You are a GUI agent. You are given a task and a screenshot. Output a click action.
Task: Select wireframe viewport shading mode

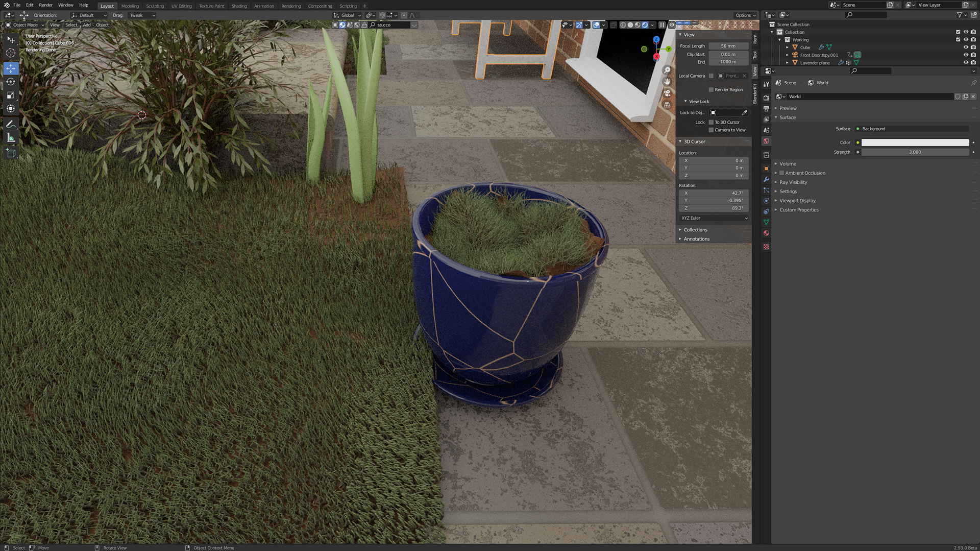click(x=623, y=25)
